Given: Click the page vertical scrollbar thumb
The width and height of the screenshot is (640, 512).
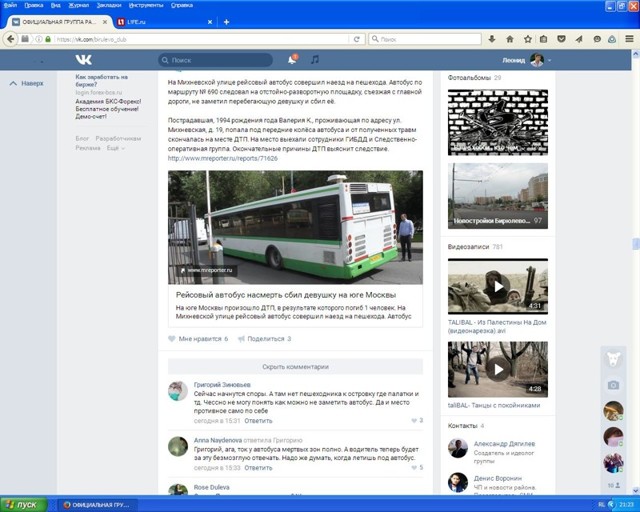Looking at the screenshot, I should (636, 244).
